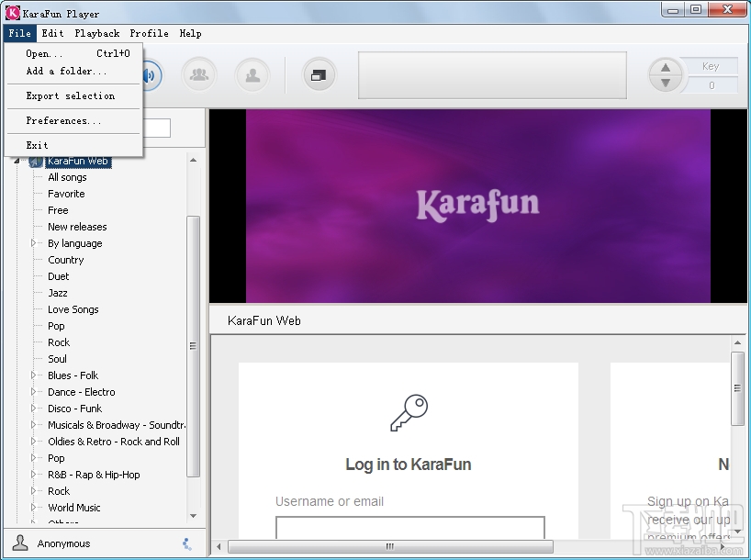Select All songs in the library tree
Screen dimensions: 751x560
(x=67, y=177)
